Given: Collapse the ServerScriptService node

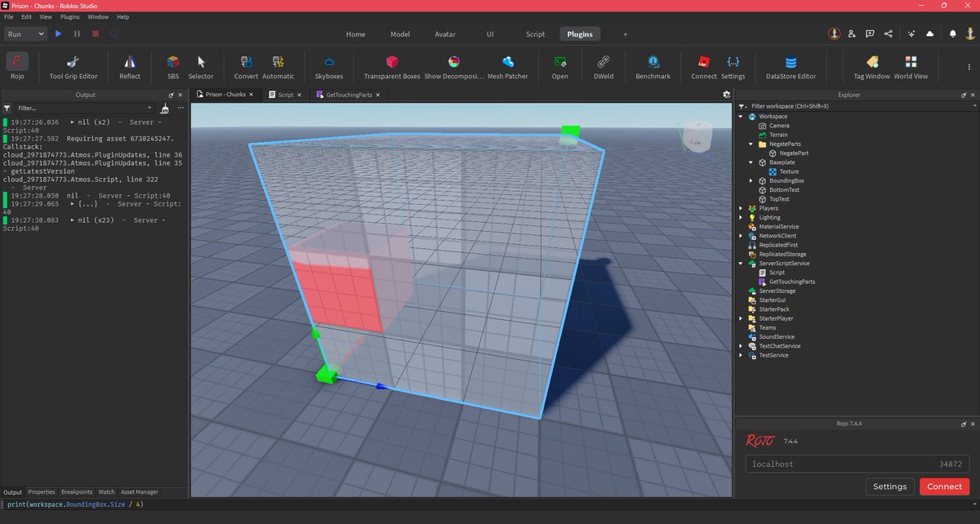Looking at the screenshot, I should pos(741,264).
